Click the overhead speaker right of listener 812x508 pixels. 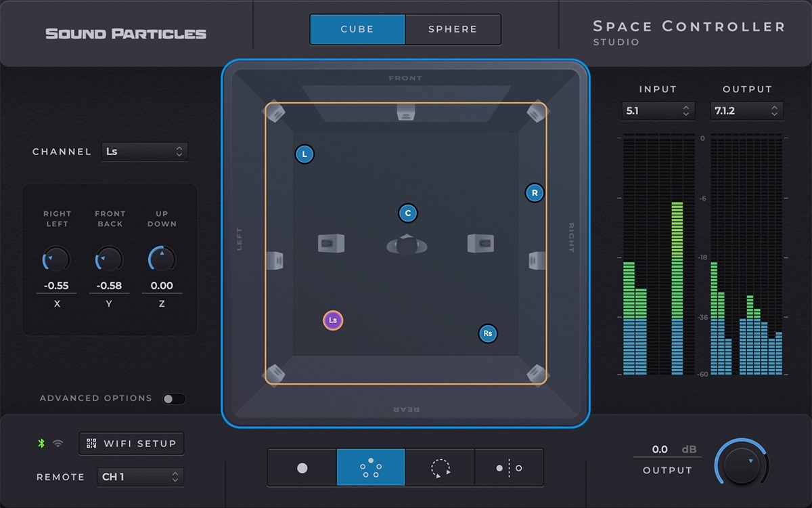point(480,243)
